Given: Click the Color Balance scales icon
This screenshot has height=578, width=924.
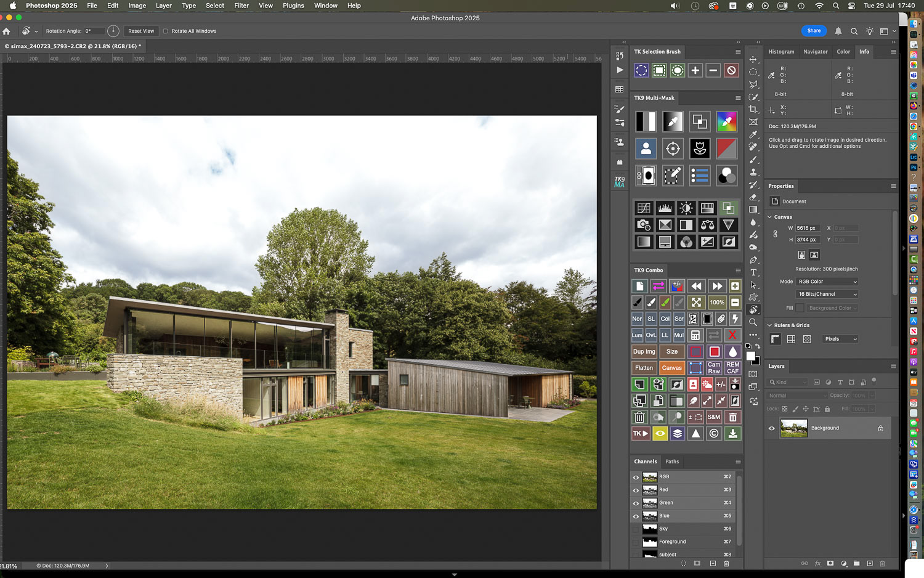Looking at the screenshot, I should [x=707, y=225].
